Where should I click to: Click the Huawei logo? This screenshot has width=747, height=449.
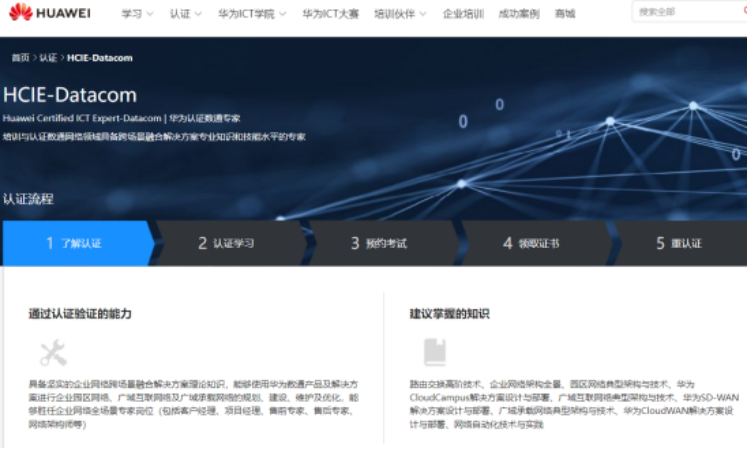[50, 12]
